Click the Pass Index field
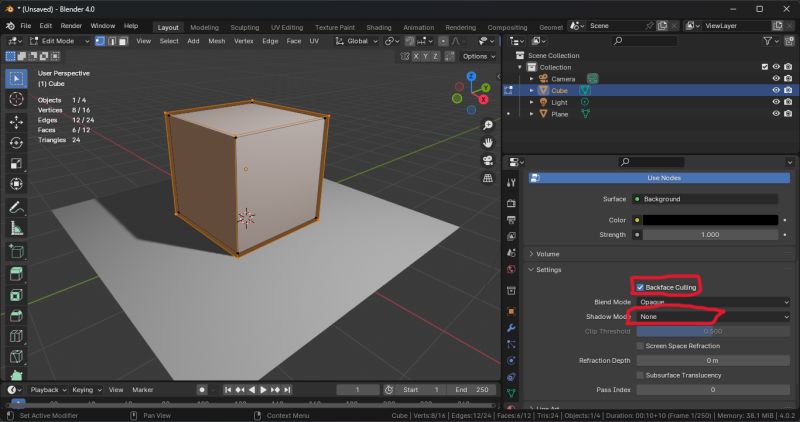The height and width of the screenshot is (422, 800). 713,389
